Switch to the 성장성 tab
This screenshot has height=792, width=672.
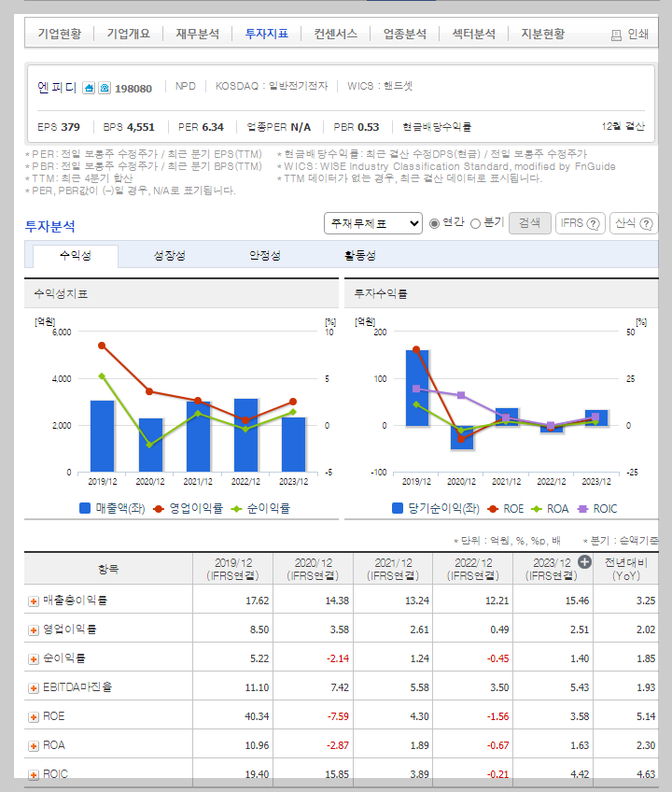point(170,256)
